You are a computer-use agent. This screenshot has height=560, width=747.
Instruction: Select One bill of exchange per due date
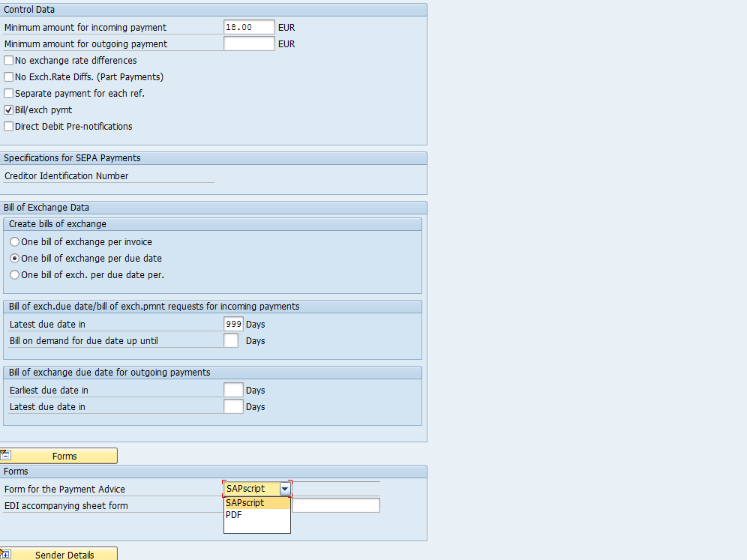pyautogui.click(x=15, y=258)
